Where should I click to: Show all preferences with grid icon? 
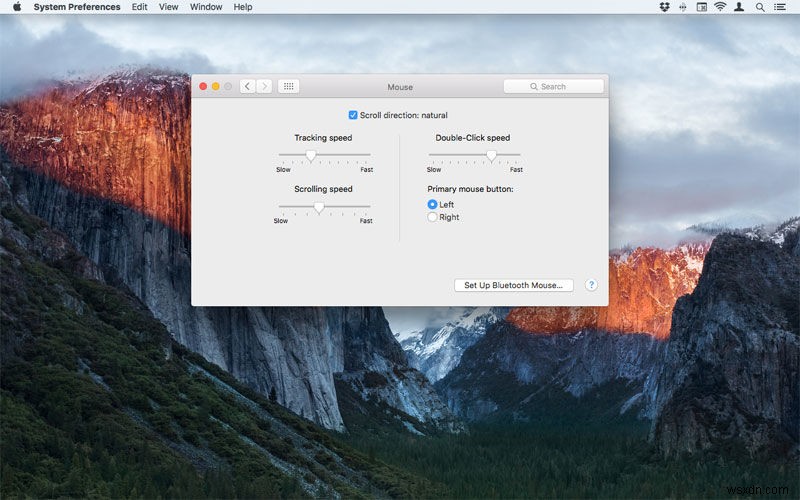(x=288, y=87)
